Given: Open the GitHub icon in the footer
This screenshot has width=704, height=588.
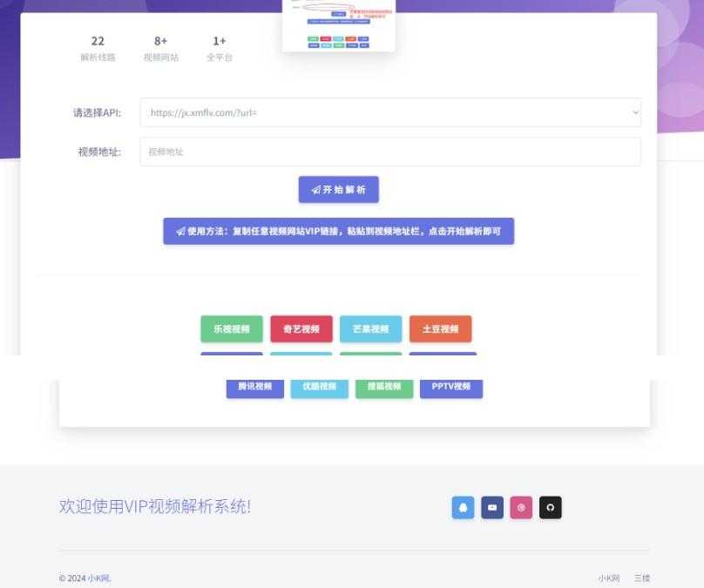Looking at the screenshot, I should [550, 508].
